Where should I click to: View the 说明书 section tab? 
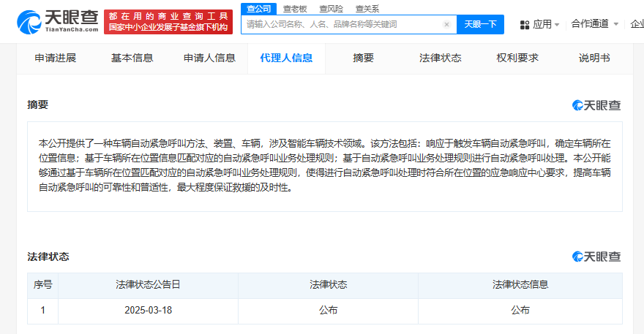[x=594, y=58]
